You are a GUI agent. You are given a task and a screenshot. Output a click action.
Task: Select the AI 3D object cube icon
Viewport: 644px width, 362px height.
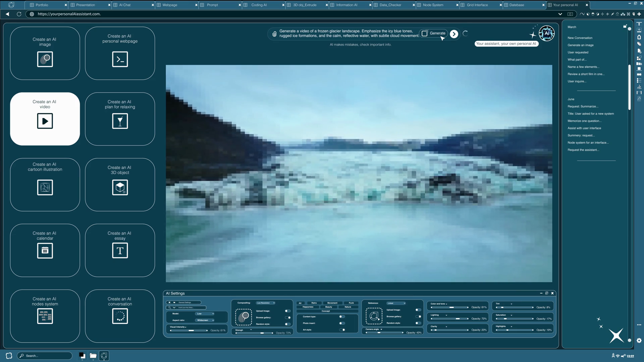(120, 187)
